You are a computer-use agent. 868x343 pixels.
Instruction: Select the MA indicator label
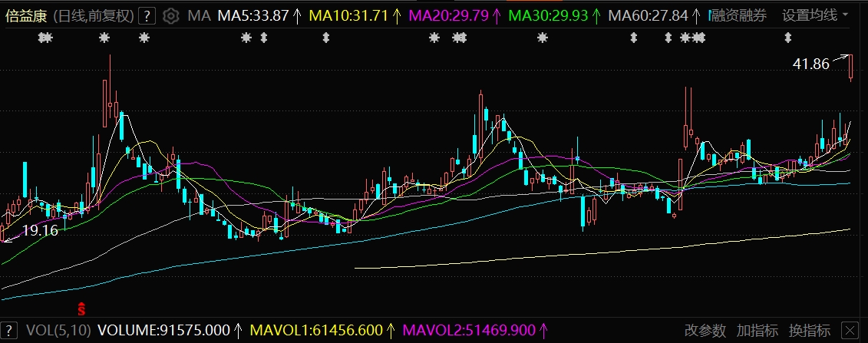(x=199, y=15)
